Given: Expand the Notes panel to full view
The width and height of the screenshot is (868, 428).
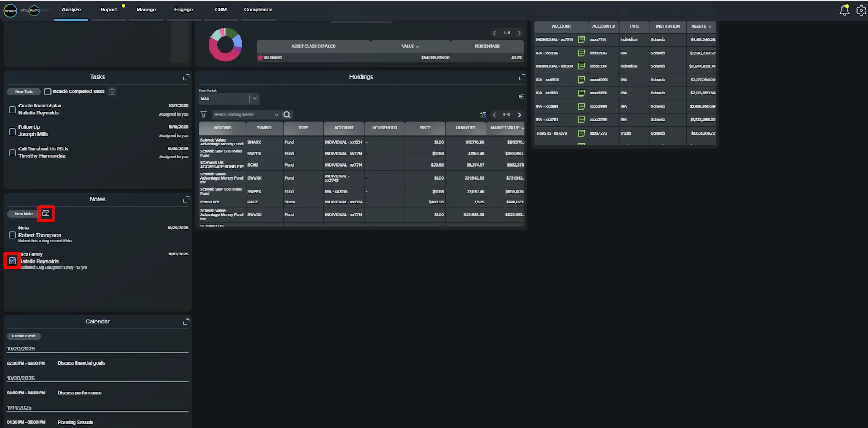Looking at the screenshot, I should (x=186, y=200).
